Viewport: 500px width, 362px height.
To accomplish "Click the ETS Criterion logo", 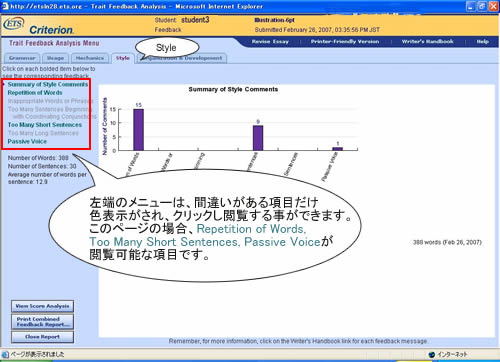I will pos(38,26).
